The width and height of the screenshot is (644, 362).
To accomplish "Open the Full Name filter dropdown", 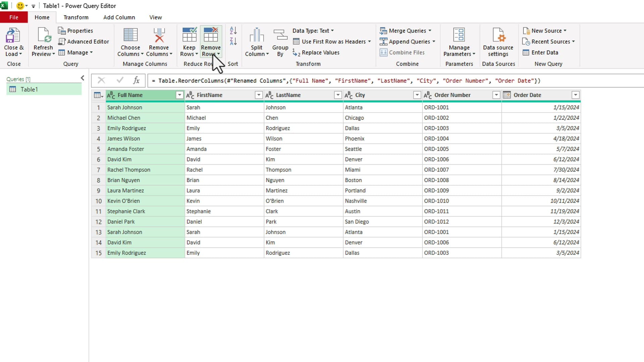I will click(x=179, y=95).
